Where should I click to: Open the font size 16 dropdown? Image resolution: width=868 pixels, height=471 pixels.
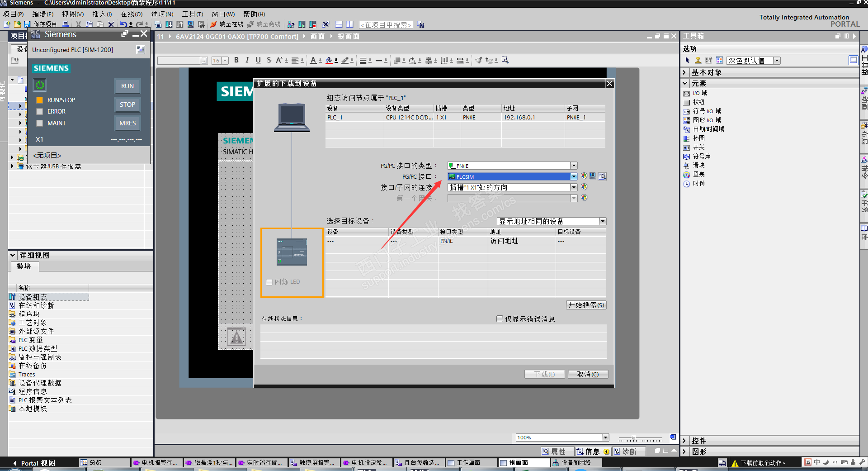tap(225, 61)
